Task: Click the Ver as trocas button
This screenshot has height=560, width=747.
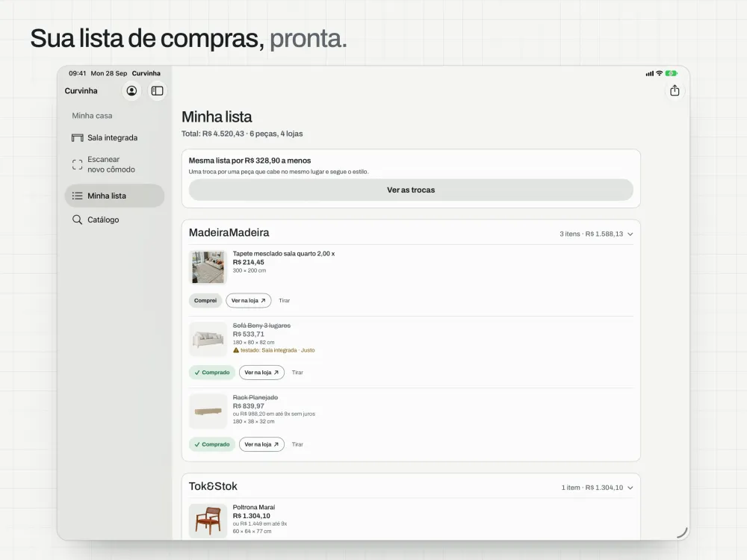Action: (411, 190)
